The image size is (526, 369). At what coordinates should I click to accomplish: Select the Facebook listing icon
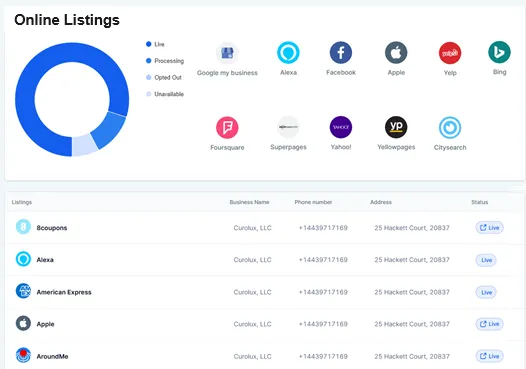pos(341,53)
